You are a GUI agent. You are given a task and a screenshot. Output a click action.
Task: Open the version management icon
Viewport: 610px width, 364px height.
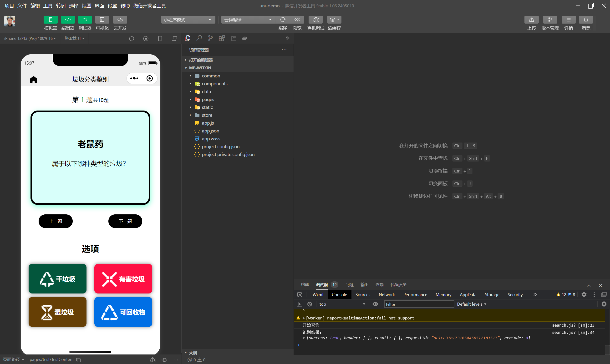click(x=550, y=20)
